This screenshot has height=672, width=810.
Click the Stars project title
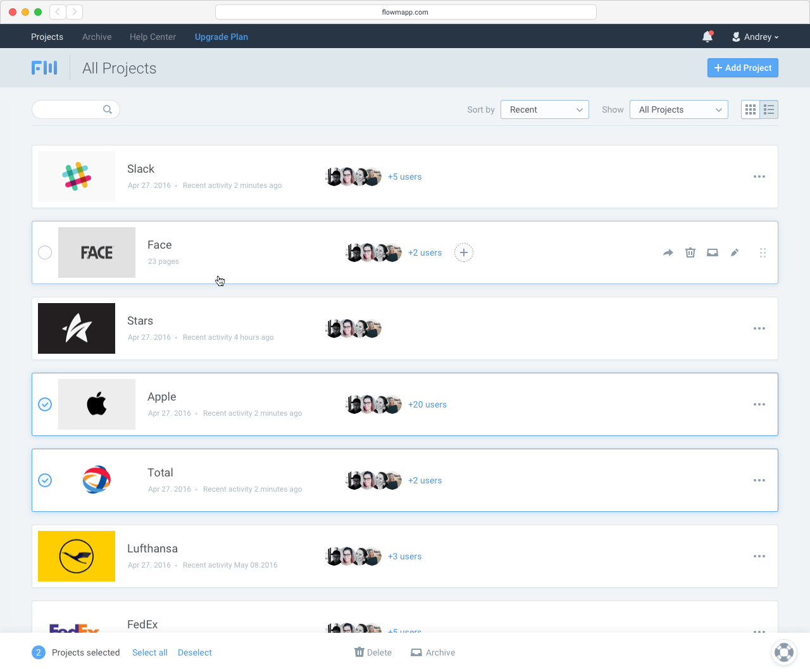point(140,321)
